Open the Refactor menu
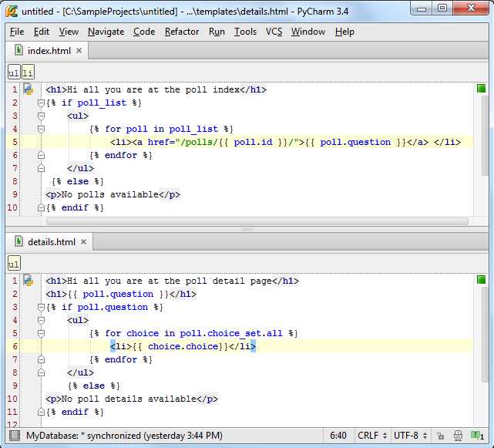Screen dimensions: 494x448 click(x=182, y=32)
